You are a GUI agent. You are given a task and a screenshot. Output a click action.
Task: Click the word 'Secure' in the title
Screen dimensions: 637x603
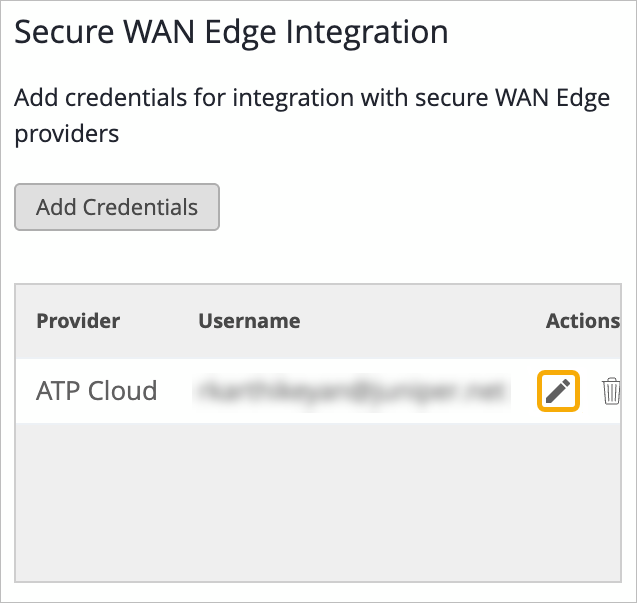pos(65,32)
